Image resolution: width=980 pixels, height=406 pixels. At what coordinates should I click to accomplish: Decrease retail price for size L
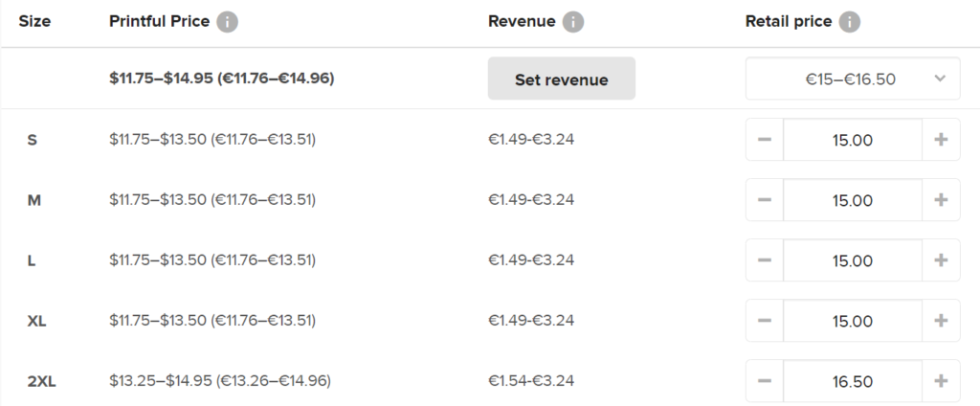pos(765,260)
